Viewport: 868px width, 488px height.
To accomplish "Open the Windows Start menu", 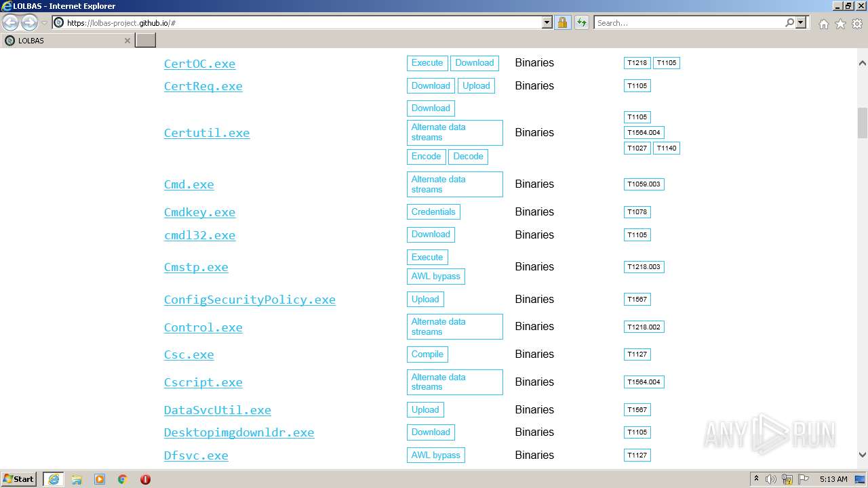I will click(x=19, y=479).
